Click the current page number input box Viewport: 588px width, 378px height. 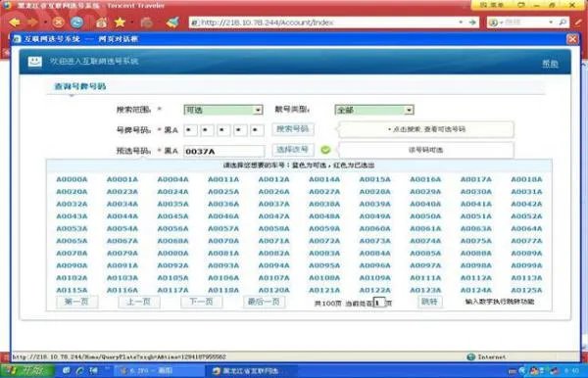click(379, 303)
